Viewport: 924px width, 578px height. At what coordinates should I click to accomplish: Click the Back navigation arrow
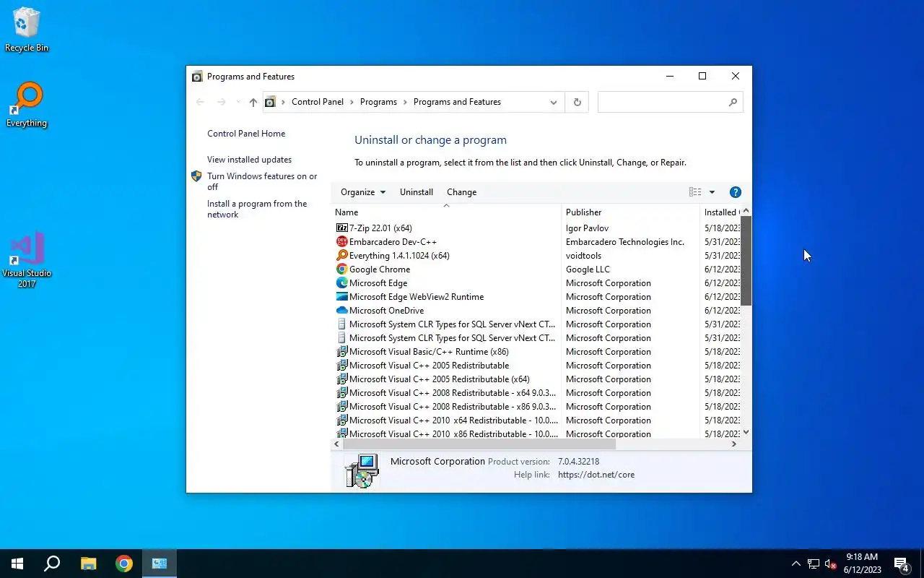point(201,102)
